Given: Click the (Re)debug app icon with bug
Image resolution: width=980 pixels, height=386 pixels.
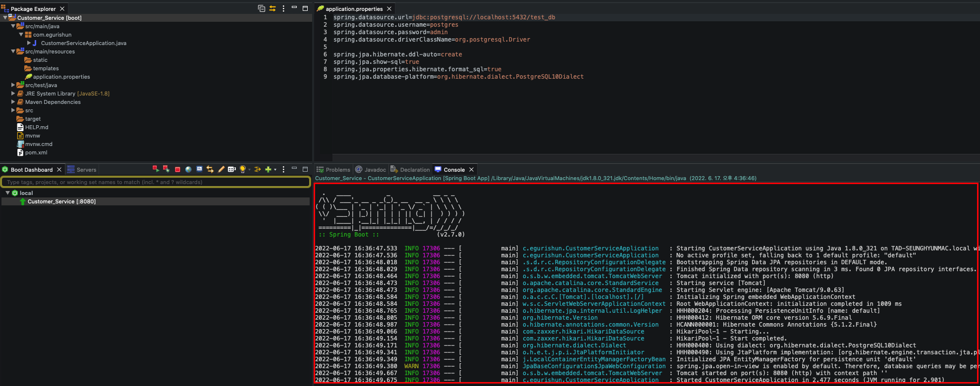Looking at the screenshot, I should pyautogui.click(x=166, y=169).
